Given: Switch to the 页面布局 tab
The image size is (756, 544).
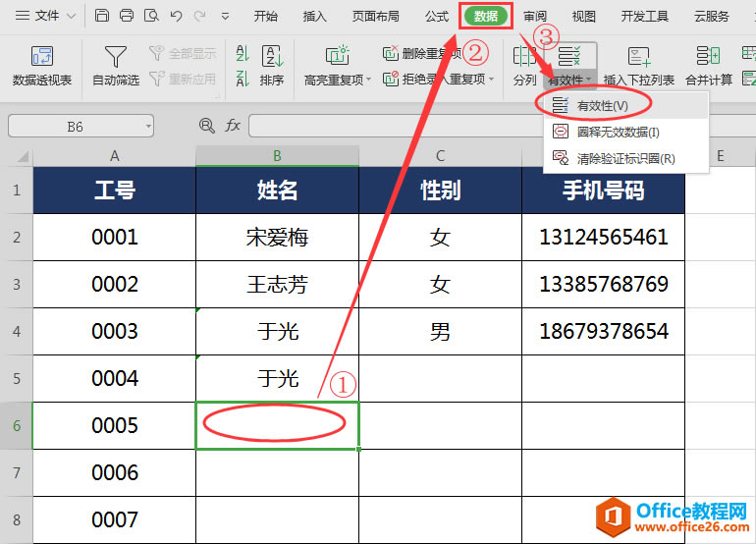Looking at the screenshot, I should (376, 16).
